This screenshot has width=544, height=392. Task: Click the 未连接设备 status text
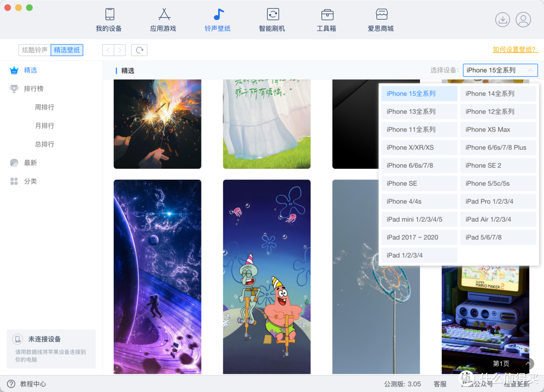[44, 339]
